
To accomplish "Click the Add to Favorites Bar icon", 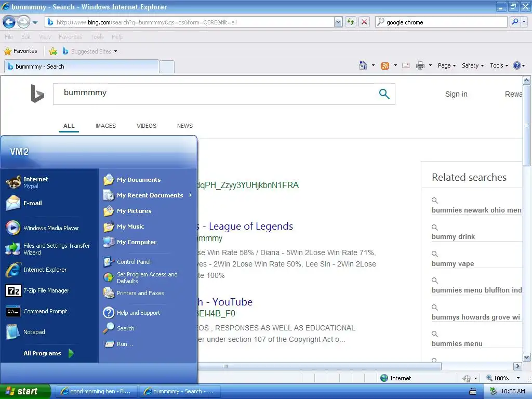I will 53,51.
